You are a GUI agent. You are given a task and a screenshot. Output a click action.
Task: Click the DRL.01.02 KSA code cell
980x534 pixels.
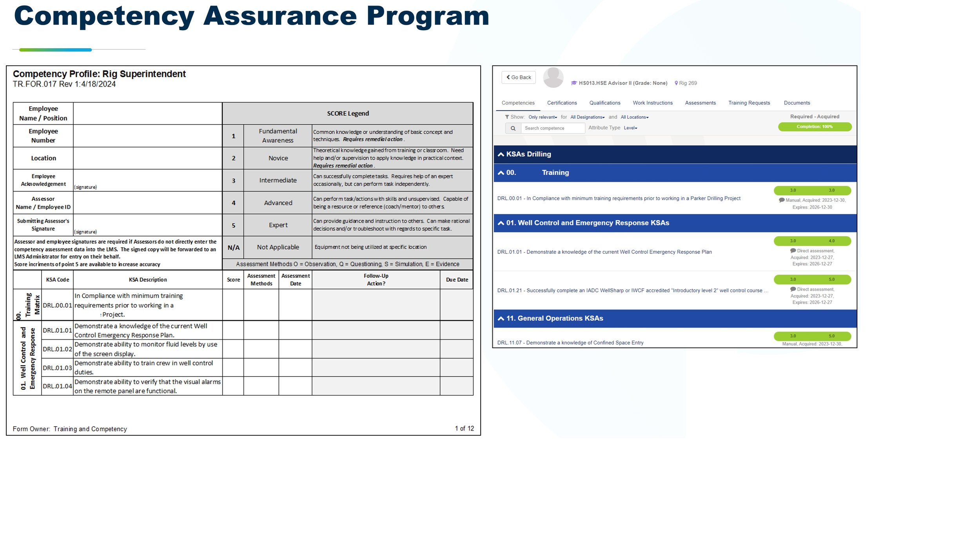57,349
